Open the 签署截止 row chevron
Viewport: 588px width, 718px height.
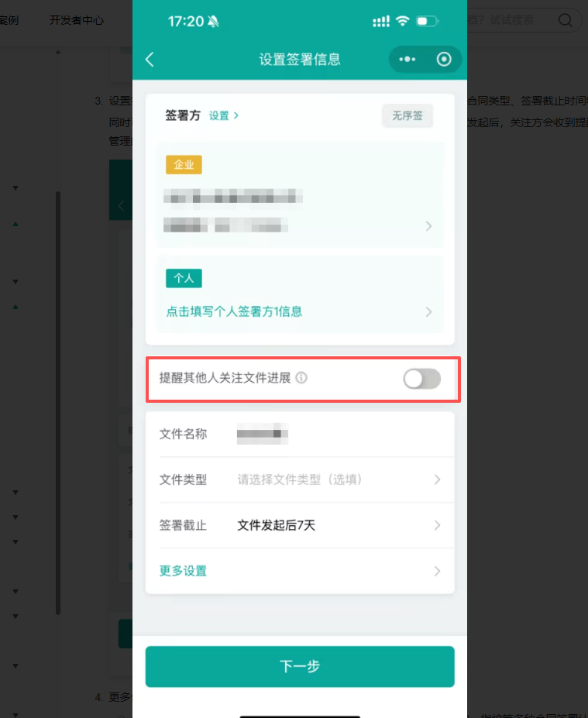[438, 525]
